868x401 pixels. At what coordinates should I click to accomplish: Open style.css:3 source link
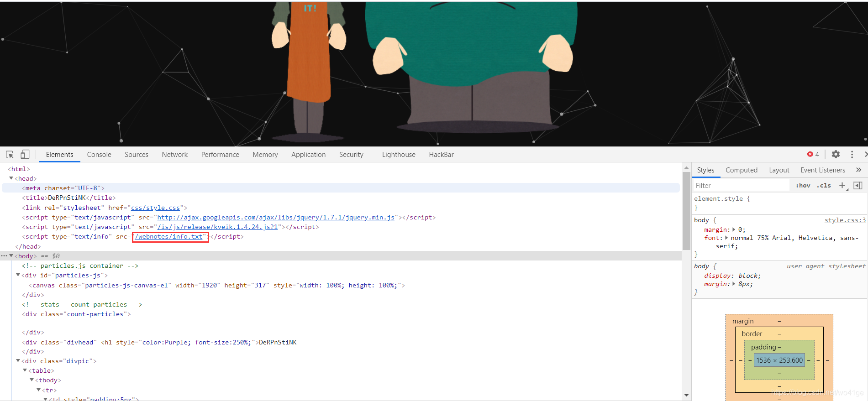[x=845, y=220]
